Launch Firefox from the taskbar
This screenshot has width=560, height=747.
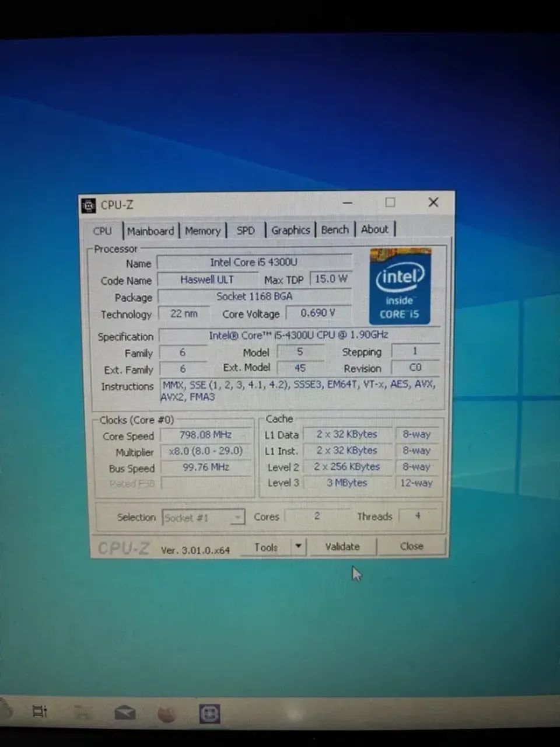167,714
